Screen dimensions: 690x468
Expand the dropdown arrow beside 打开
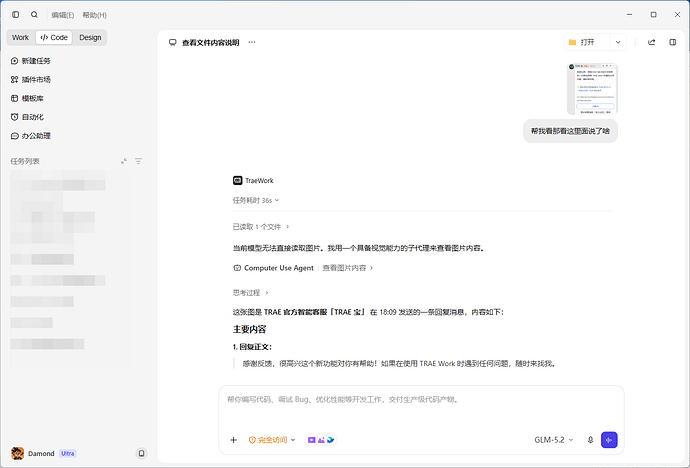[x=618, y=42]
